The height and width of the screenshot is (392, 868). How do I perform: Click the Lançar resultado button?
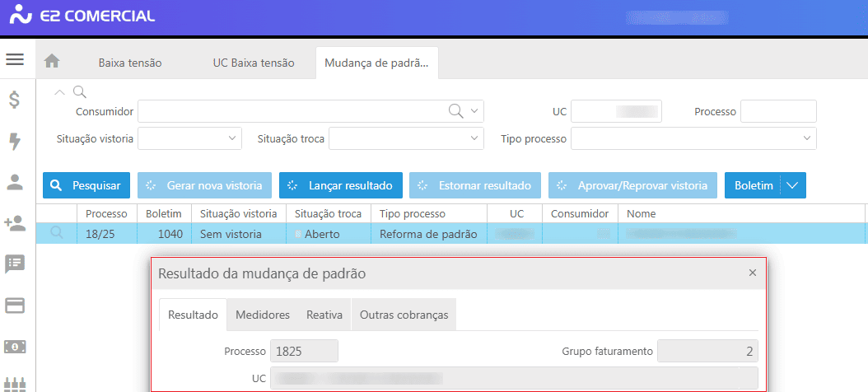tap(340, 185)
